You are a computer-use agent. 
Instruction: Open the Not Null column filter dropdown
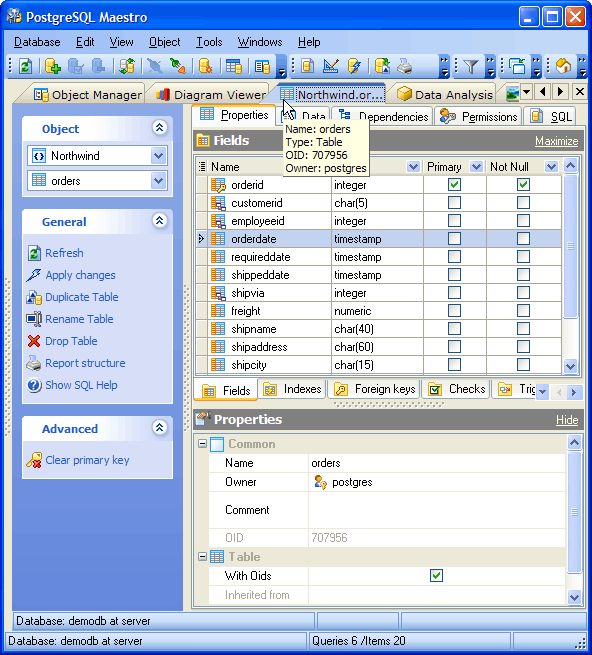[551, 167]
